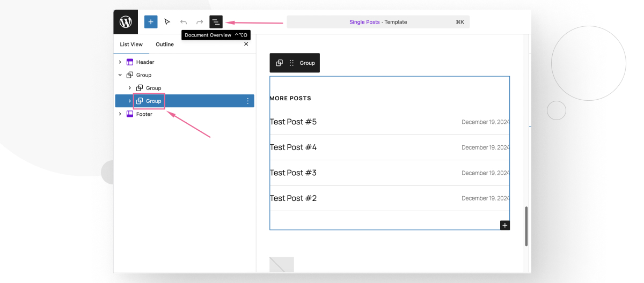Click the Group block type icon in toolbar
The image size is (644, 283).
point(279,63)
